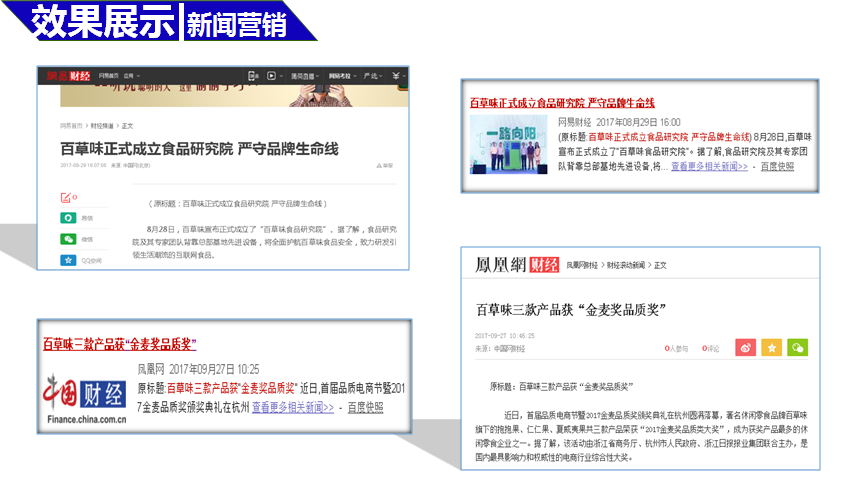This screenshot has width=852, height=480.
Task: Click 原标题 line in the 凤凰网 article
Action: pos(561,387)
